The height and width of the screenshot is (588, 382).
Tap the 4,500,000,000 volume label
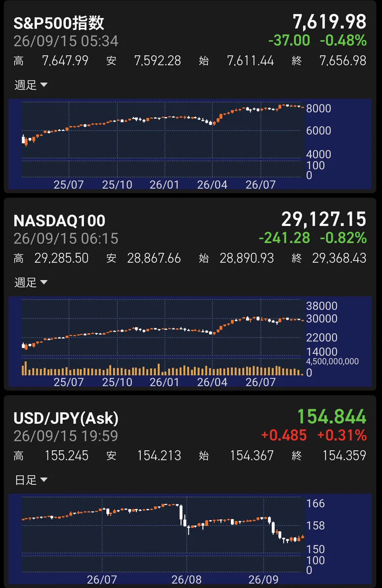click(x=332, y=362)
